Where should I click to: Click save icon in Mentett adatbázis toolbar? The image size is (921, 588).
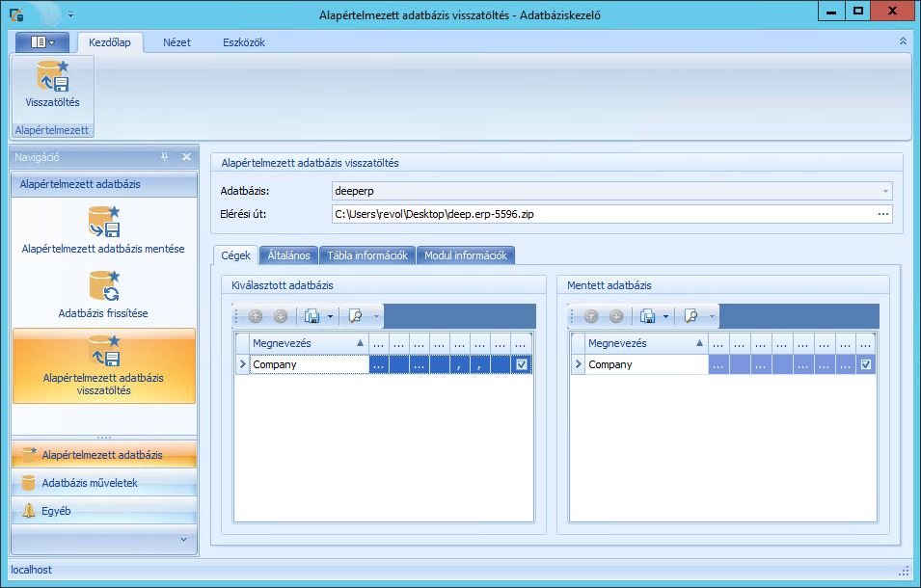point(647,316)
